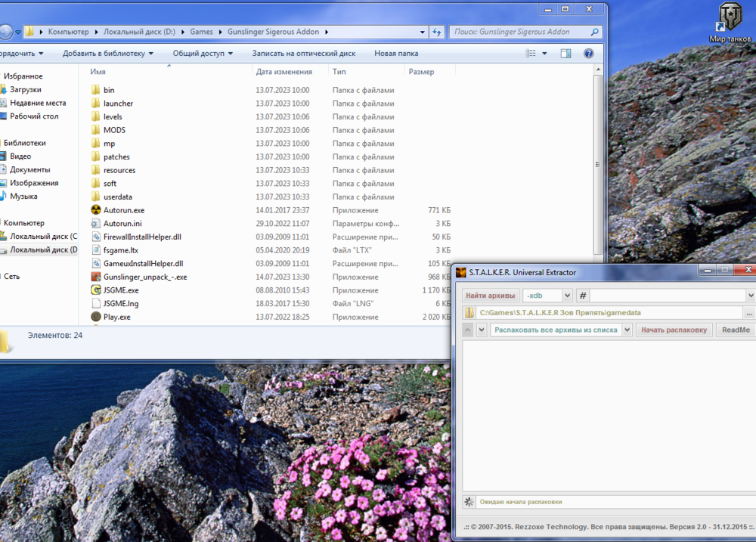
Task: Select the Autorun.exe radiation icon file
Action: coord(96,210)
